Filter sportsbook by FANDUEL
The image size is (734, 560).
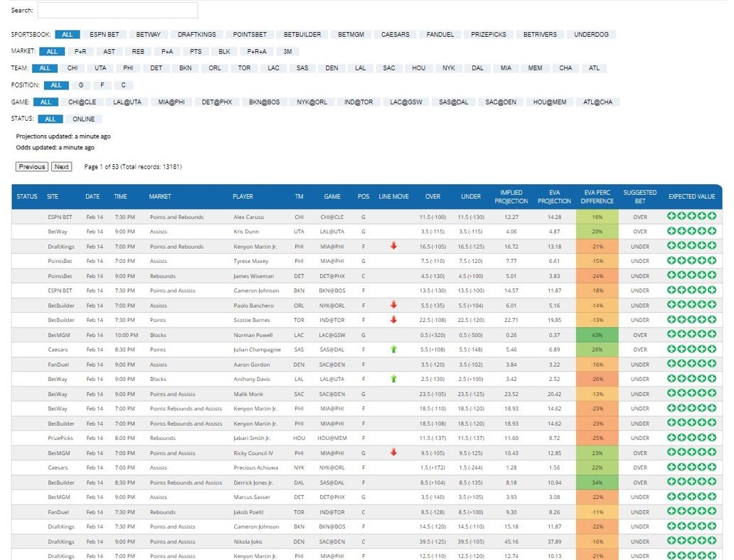tap(440, 35)
